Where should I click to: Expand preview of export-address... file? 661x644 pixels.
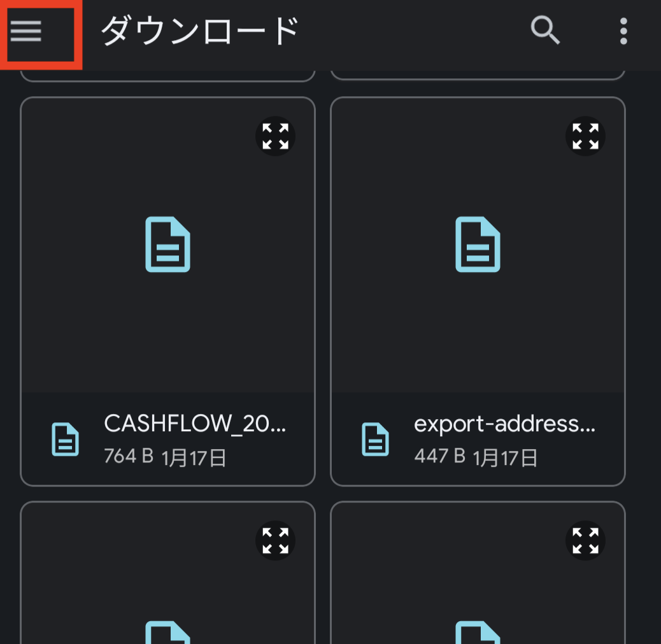[585, 136]
